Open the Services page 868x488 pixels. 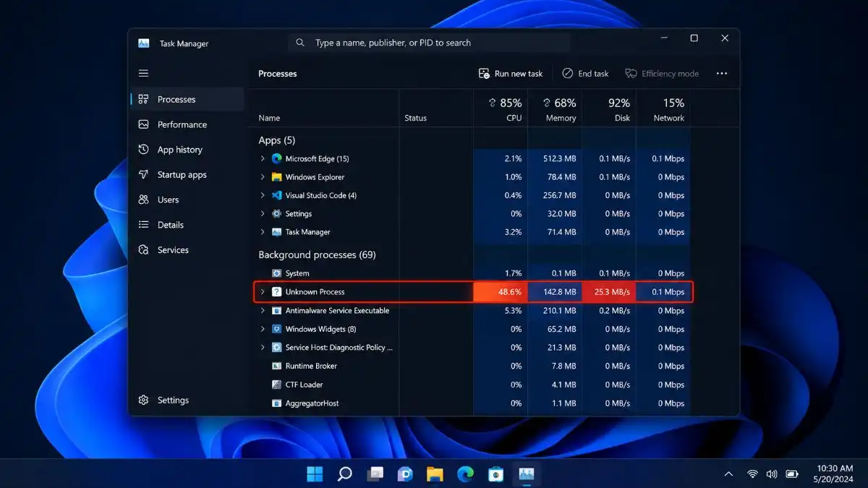[189, 250]
